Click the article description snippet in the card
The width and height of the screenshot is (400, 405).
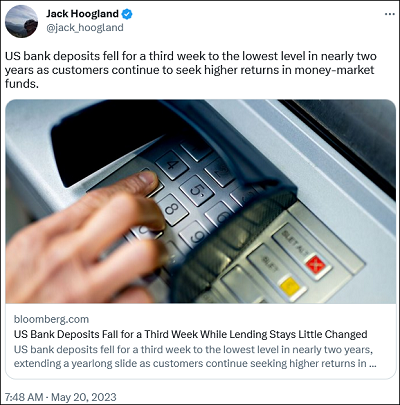(x=195, y=356)
